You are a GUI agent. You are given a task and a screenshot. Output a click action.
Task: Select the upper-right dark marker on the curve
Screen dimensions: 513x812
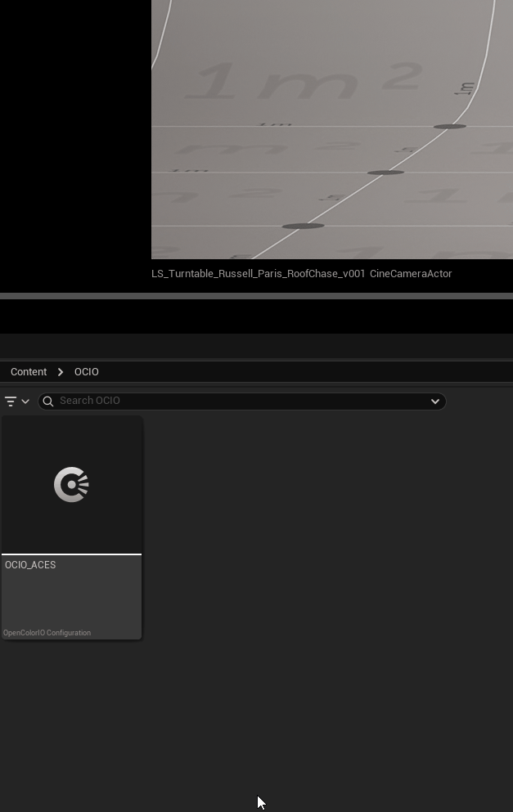[x=449, y=127]
